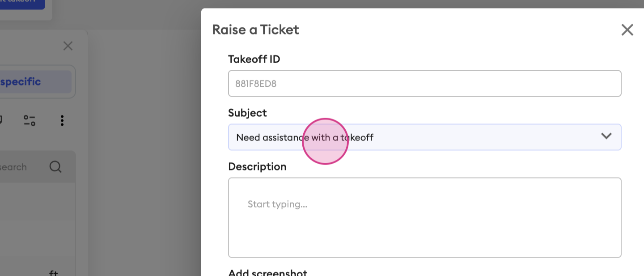Click the 'Description' field label
Image resolution: width=644 pixels, height=276 pixels.
coord(257,166)
